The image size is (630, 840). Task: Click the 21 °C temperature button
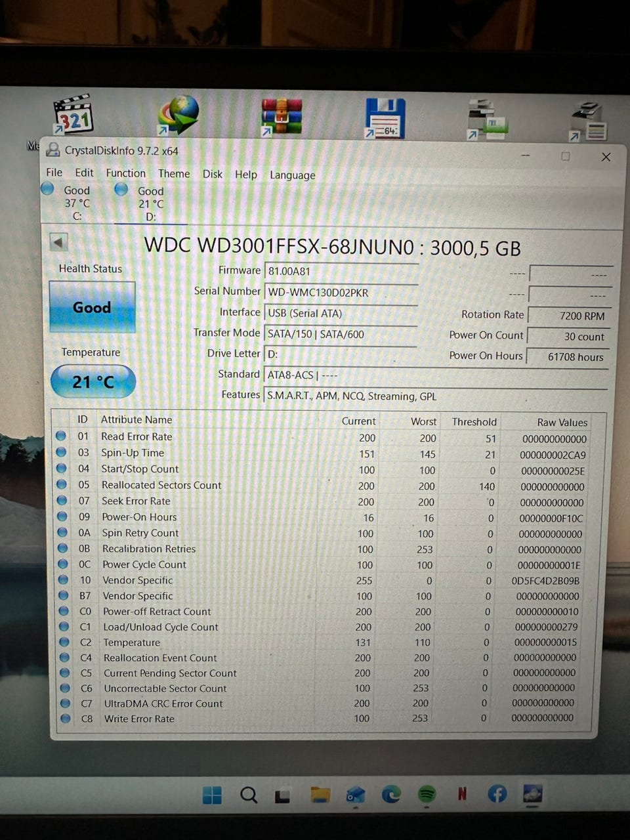click(x=93, y=381)
